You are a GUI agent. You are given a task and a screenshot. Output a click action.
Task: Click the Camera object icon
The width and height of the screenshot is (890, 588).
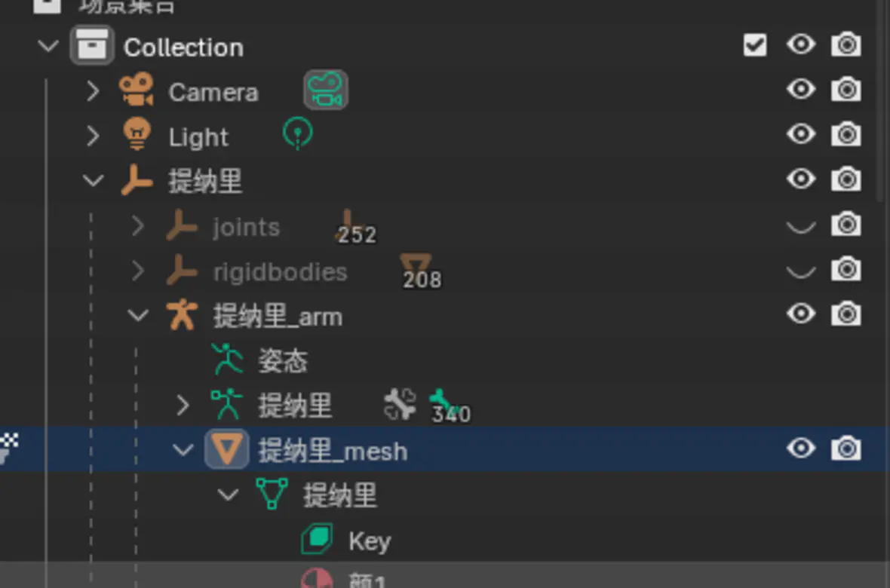(x=137, y=90)
